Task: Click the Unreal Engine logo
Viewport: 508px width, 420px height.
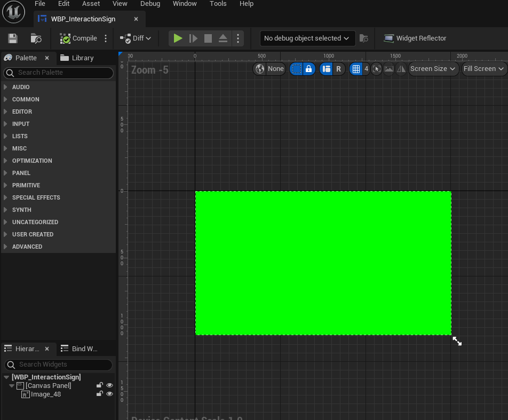Action: pyautogui.click(x=13, y=12)
